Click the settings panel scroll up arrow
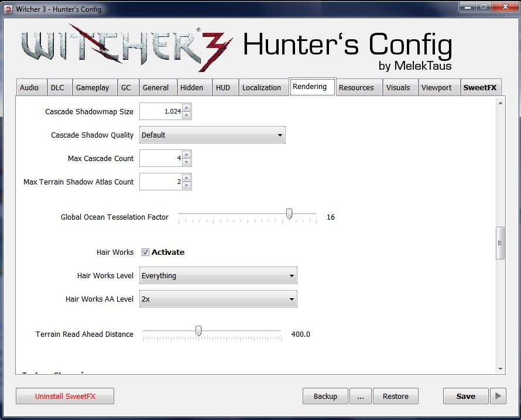 coord(501,103)
